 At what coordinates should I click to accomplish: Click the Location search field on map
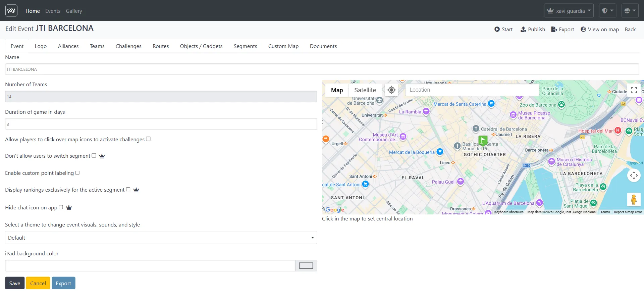point(472,90)
